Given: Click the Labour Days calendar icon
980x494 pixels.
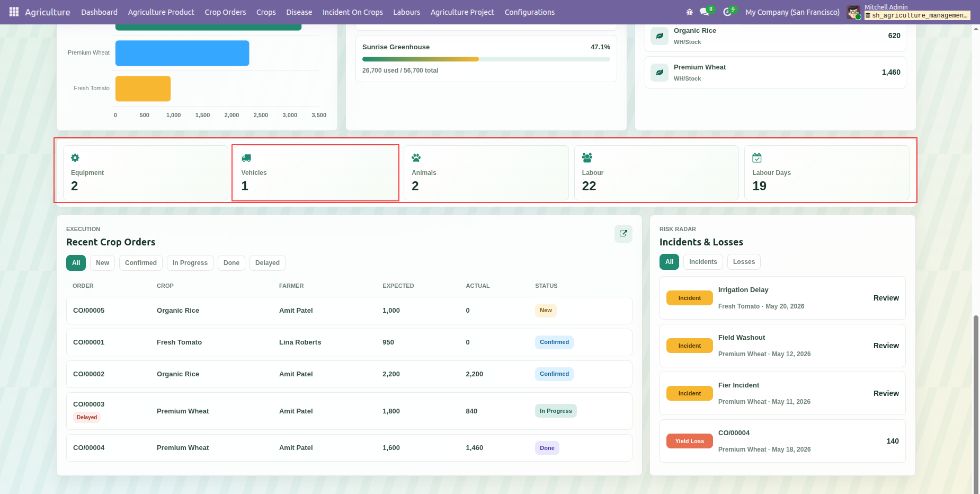Looking at the screenshot, I should pyautogui.click(x=757, y=158).
